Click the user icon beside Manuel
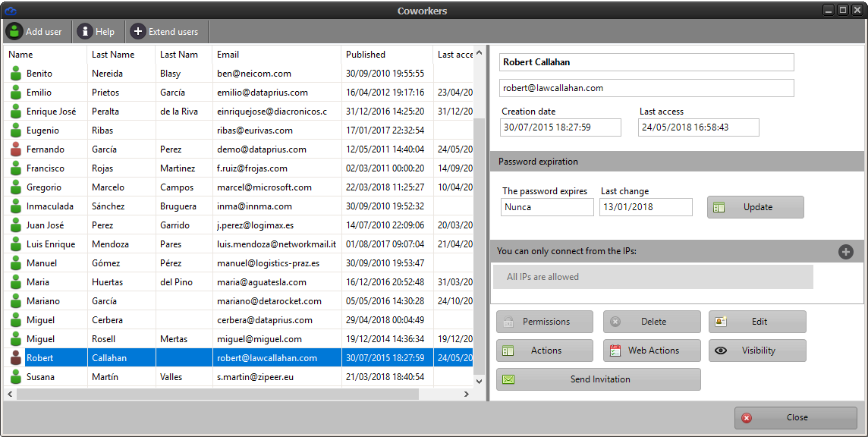Image resolution: width=868 pixels, height=437 pixels. [x=16, y=263]
